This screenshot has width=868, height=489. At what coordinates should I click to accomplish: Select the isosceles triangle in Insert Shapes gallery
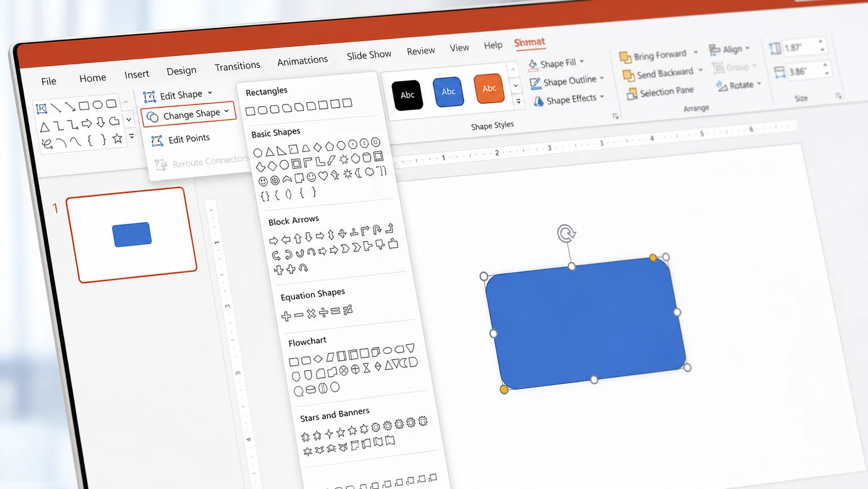(45, 127)
